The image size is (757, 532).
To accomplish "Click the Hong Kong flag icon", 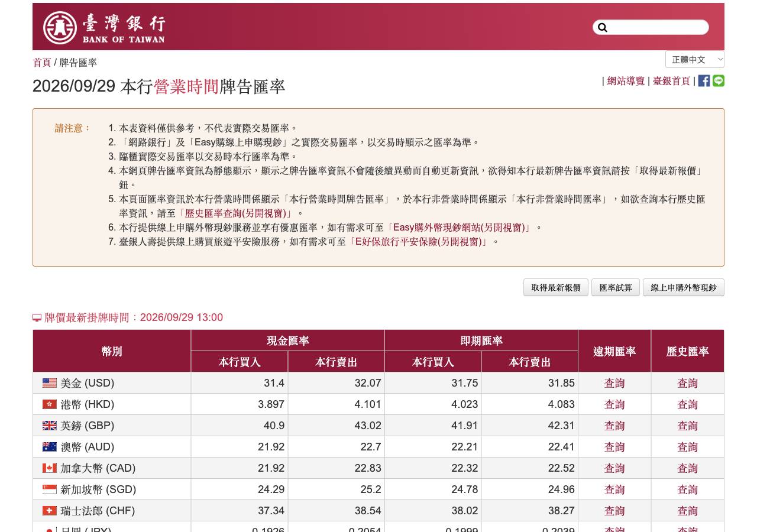I will coord(50,404).
